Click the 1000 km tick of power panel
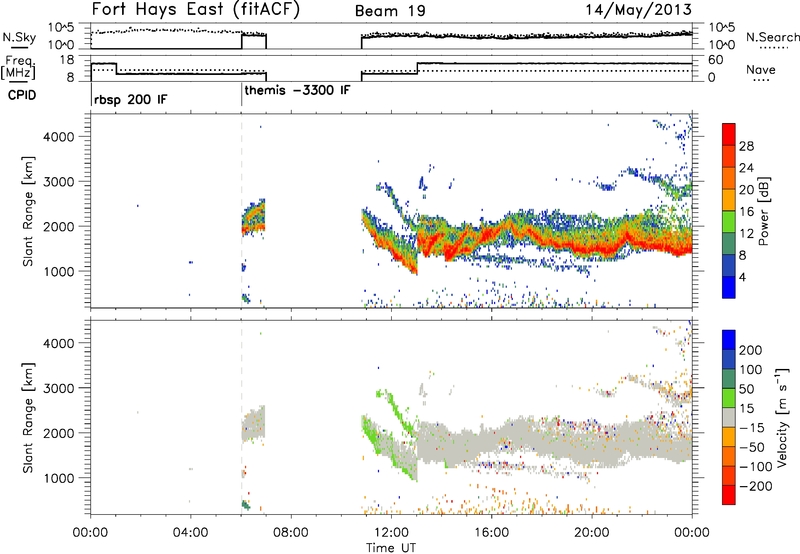Image resolution: width=800 pixels, height=554 pixels. click(59, 271)
